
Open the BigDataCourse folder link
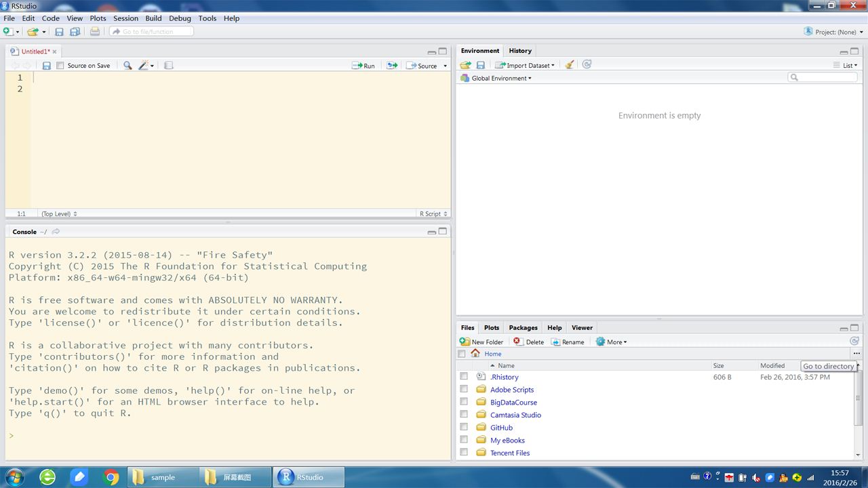pyautogui.click(x=513, y=402)
